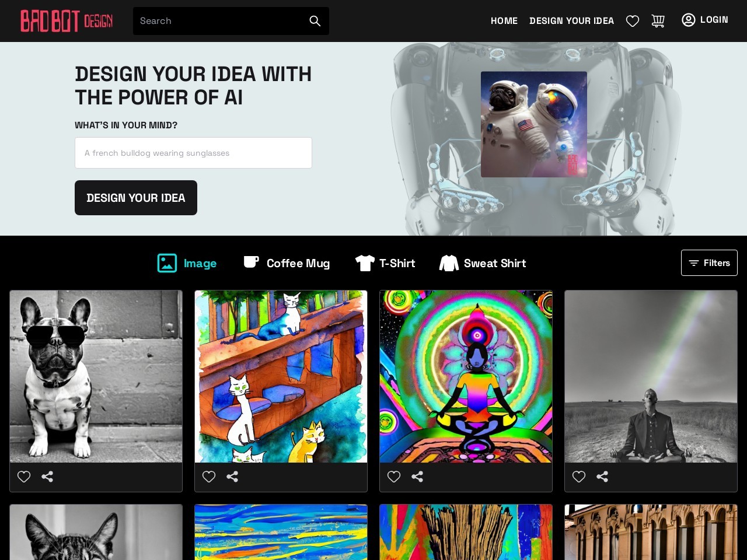This screenshot has width=747, height=560.
Task: Like the psychedelic meditation image
Action: [394, 477]
